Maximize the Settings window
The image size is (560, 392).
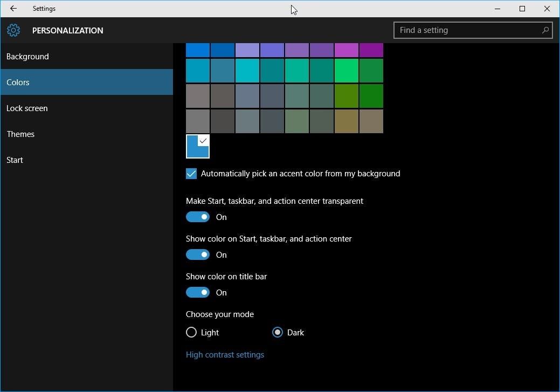coord(522,9)
